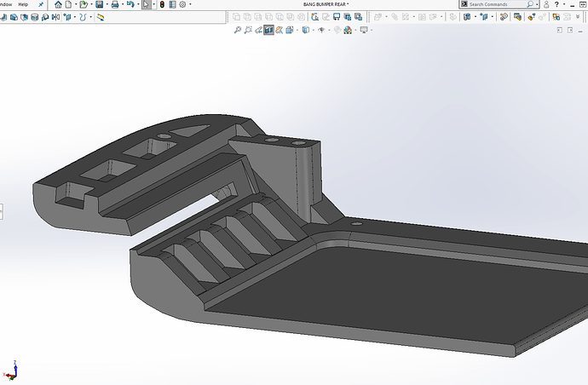Open Display Style cube

(x=306, y=30)
